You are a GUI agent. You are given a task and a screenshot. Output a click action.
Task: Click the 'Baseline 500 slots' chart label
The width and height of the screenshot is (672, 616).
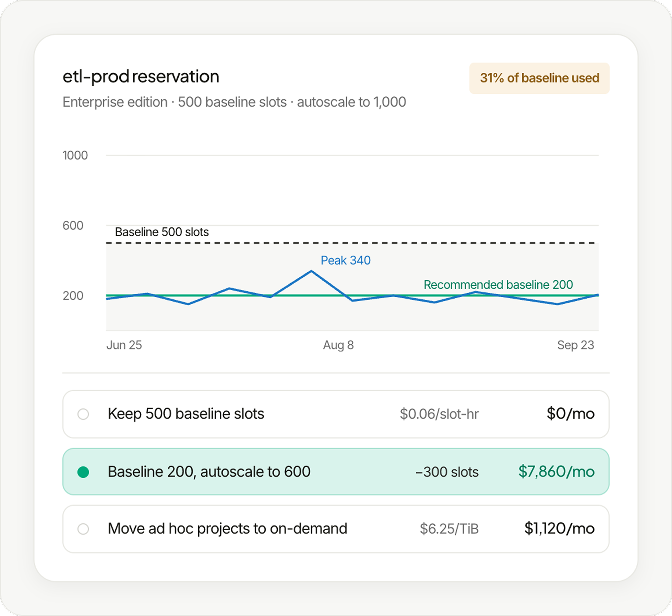[162, 232]
